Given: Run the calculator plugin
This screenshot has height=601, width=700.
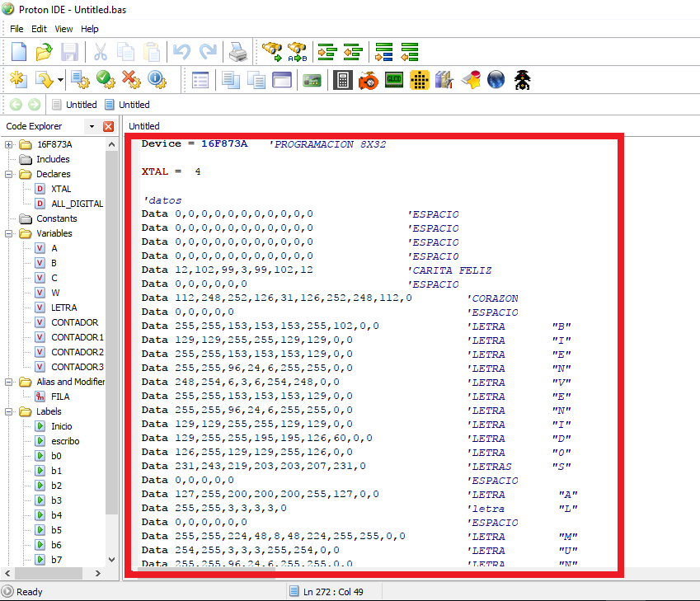Looking at the screenshot, I should 342,80.
